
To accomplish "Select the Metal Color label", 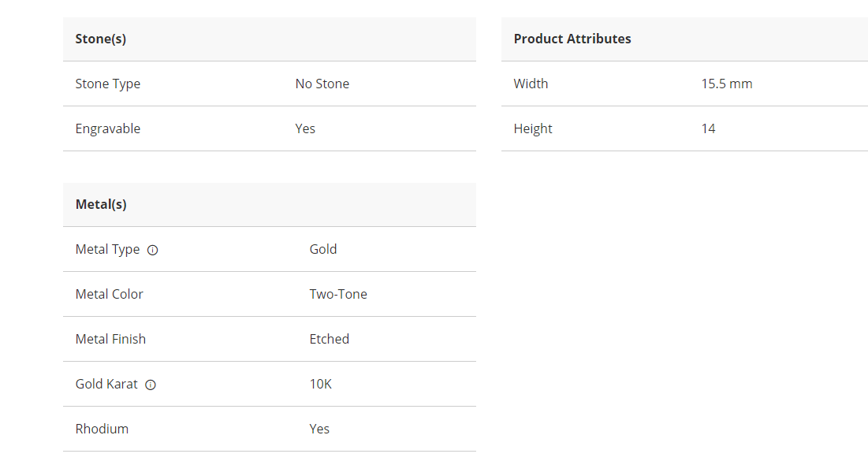I will [110, 294].
